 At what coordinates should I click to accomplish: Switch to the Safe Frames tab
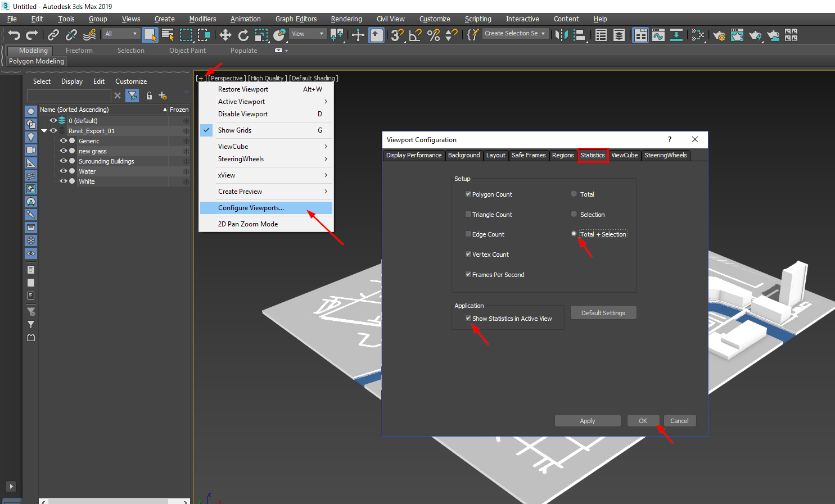tap(528, 155)
